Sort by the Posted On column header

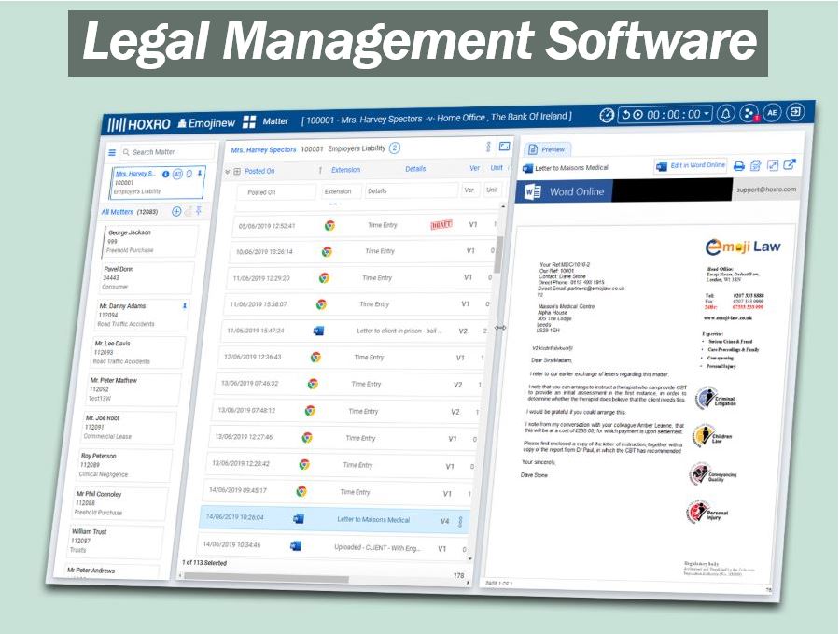[x=259, y=171]
